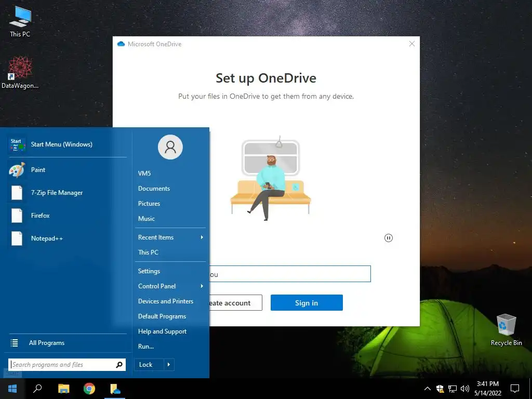This screenshot has height=399, width=532.
Task: Expand the power options arrow beside Lock
Action: tap(169, 365)
